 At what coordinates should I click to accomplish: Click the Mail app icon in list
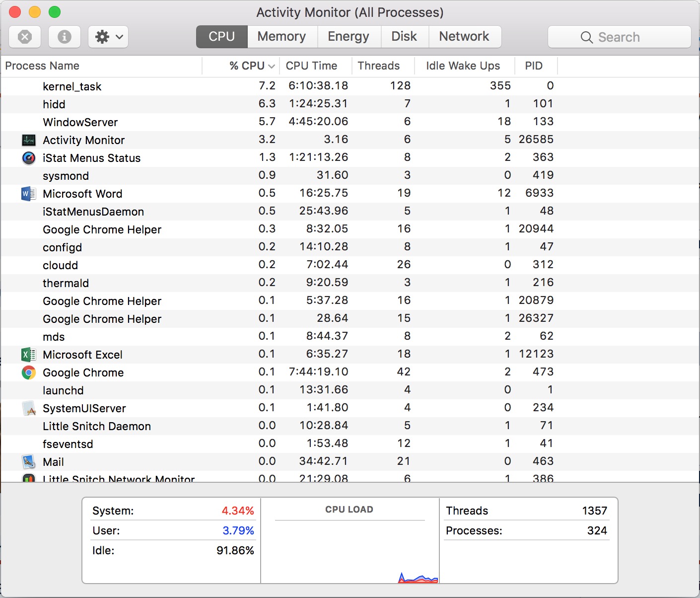29,462
